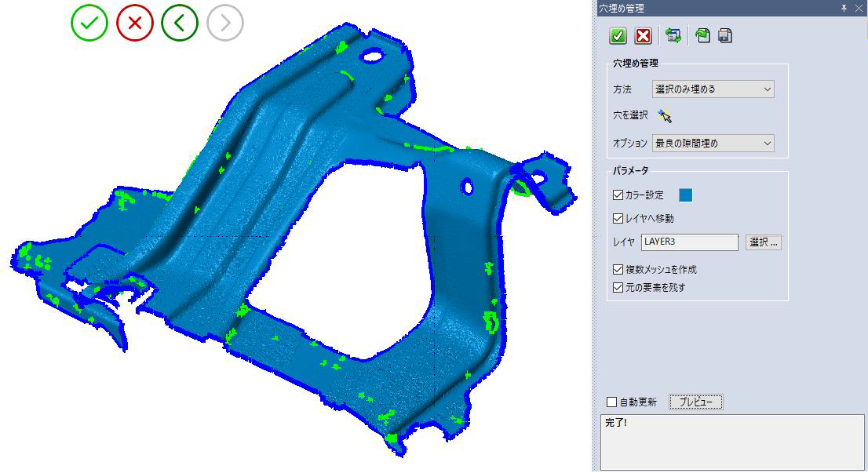Click the 選択 ... layer button
Image resolution: width=868 pixels, height=473 pixels.
pyautogui.click(x=763, y=242)
